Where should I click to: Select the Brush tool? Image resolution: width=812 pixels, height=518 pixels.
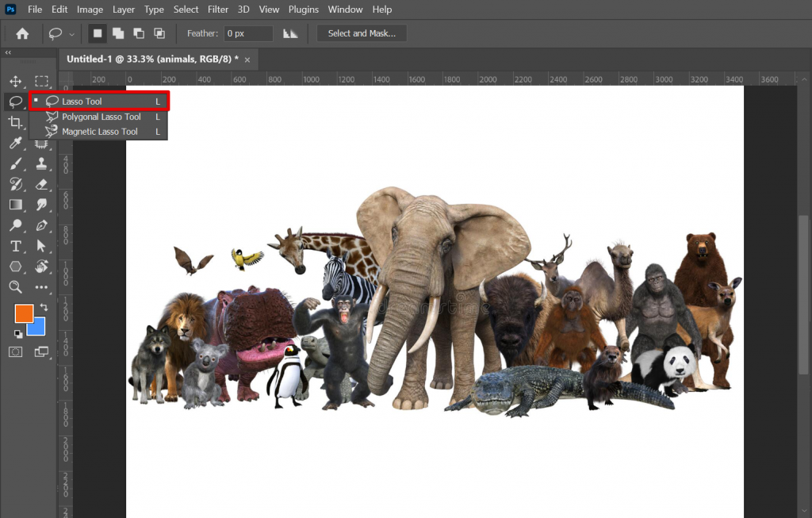click(x=16, y=163)
